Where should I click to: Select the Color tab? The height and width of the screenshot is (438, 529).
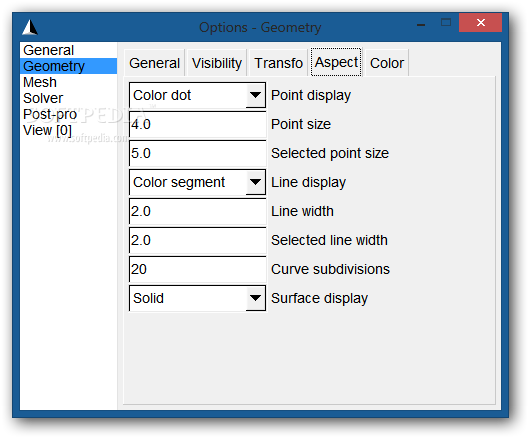(x=387, y=63)
